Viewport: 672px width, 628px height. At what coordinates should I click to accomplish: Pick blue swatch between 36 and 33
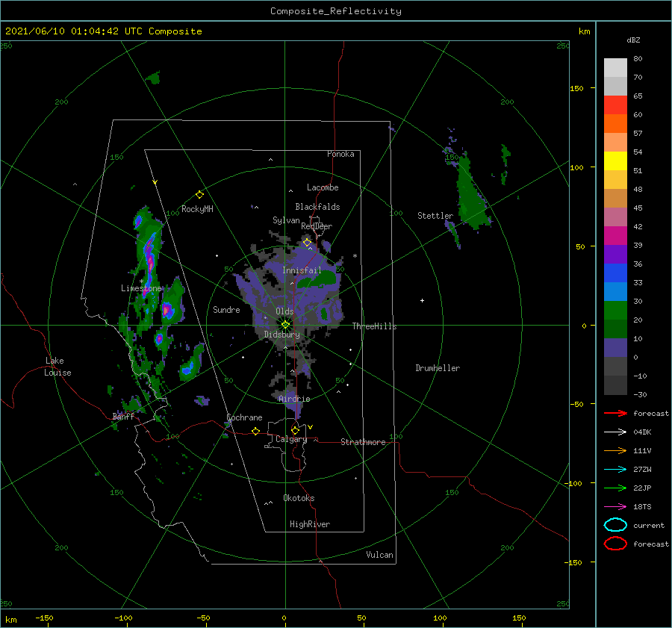[615, 273]
